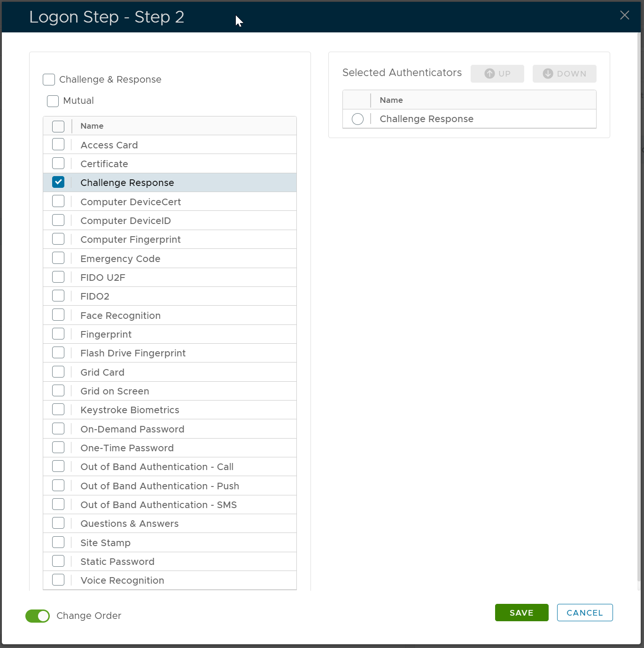Check the Access Card authenticator
644x648 pixels.
point(58,144)
